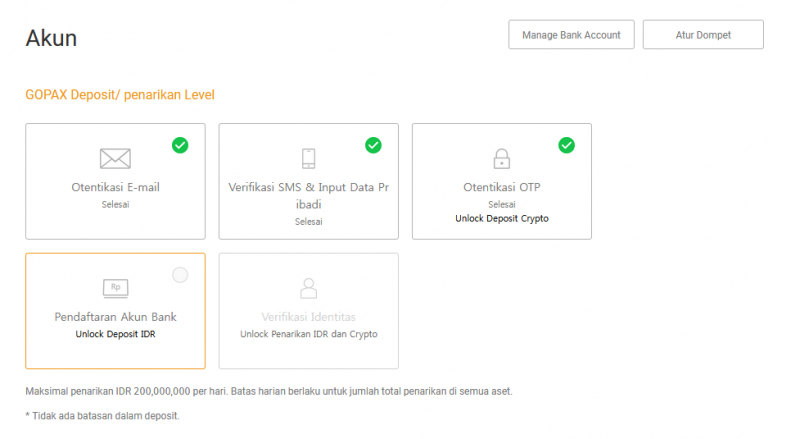Click Unlock Penarikan IDR dan Crypto text

coord(309,334)
